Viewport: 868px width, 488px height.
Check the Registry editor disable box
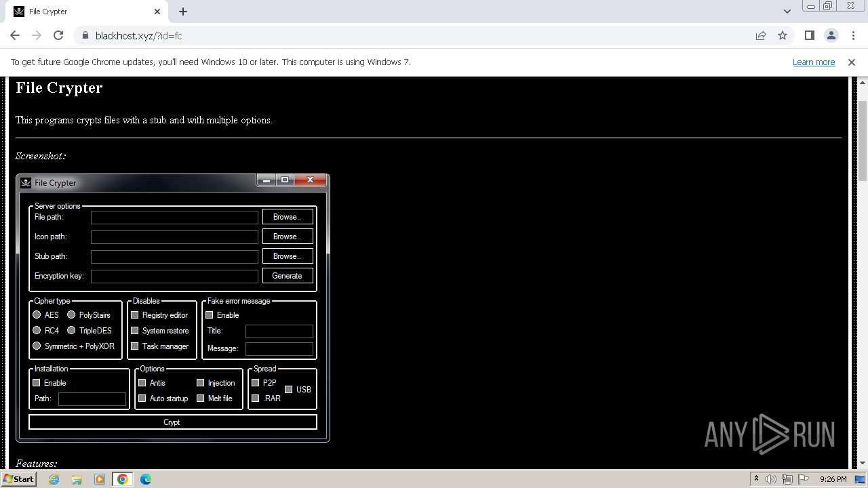[134, 314]
